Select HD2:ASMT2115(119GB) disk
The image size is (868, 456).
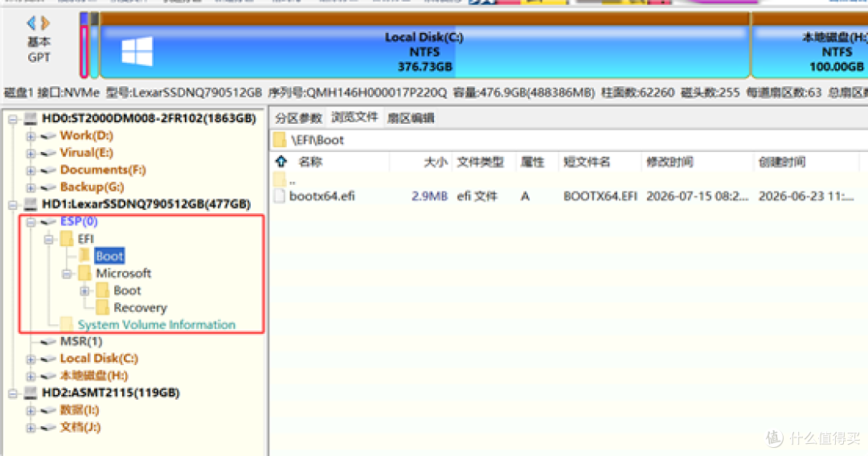(111, 392)
